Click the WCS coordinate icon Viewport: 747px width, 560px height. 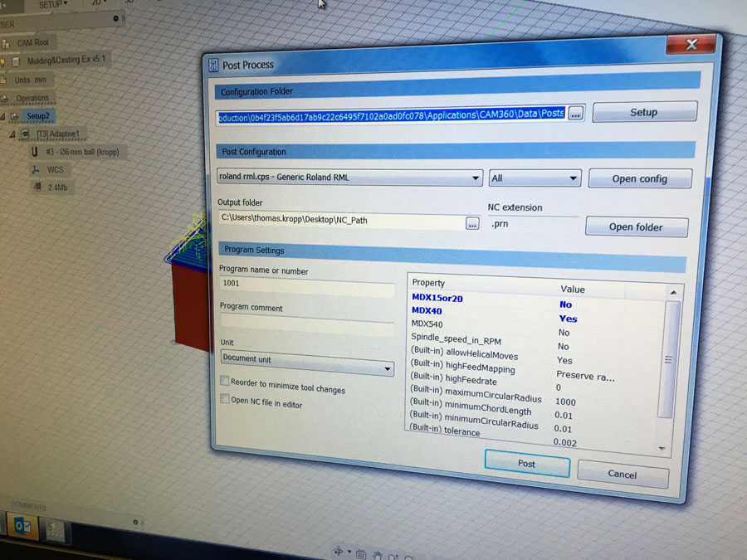35,169
